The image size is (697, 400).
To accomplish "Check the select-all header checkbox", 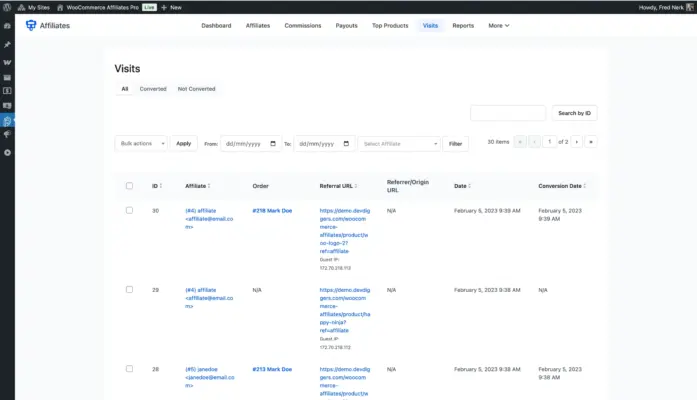I will tap(129, 186).
